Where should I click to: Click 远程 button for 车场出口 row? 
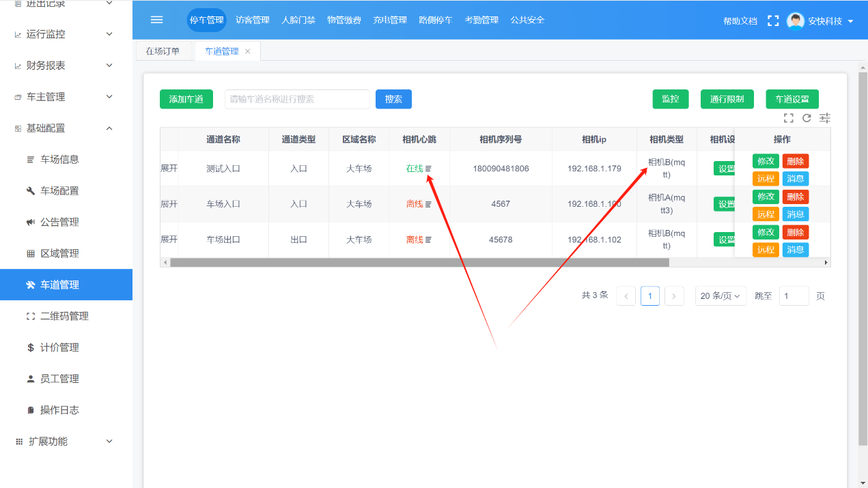766,250
